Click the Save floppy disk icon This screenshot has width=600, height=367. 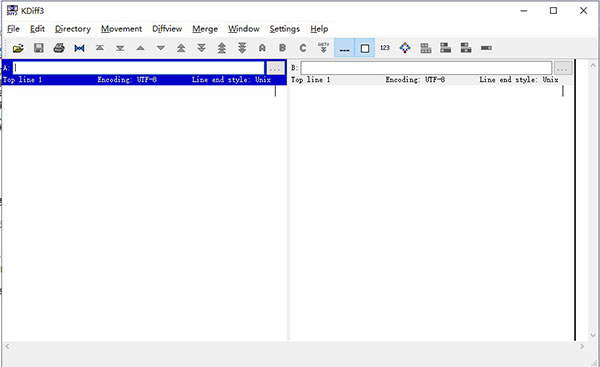39,48
